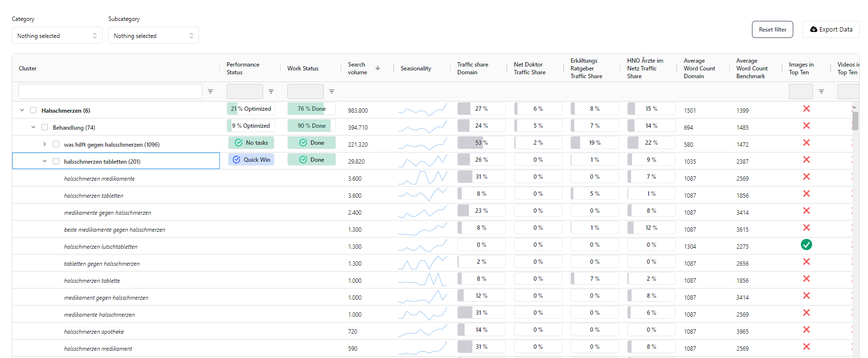Select the halsschmerzen tabletten (201) checkbox
This screenshot has width=868, height=358.
pos(56,161)
